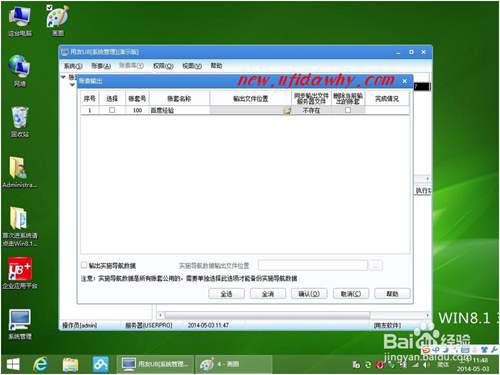Viewport: 500px width, 375px height.
Task: Collapse the top tree node in system management
Action: point(63,77)
